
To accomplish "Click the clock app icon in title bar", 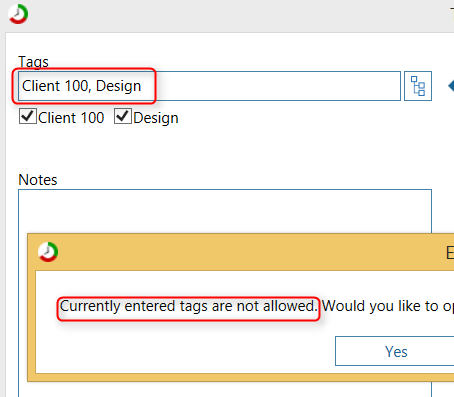I will tap(18, 14).
